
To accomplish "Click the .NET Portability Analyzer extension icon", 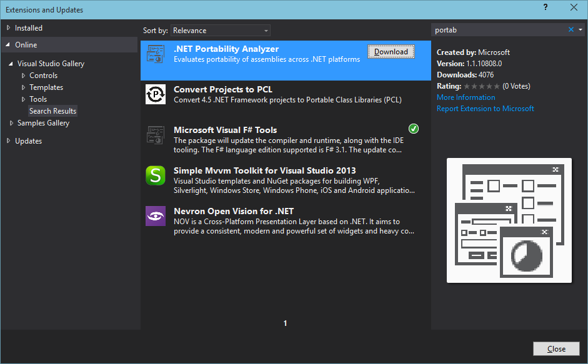I will click(x=155, y=55).
